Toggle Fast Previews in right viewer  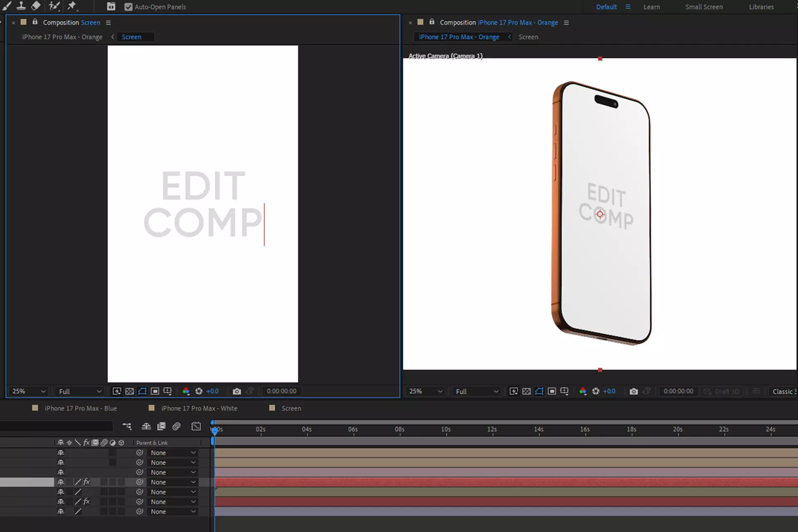click(x=514, y=391)
